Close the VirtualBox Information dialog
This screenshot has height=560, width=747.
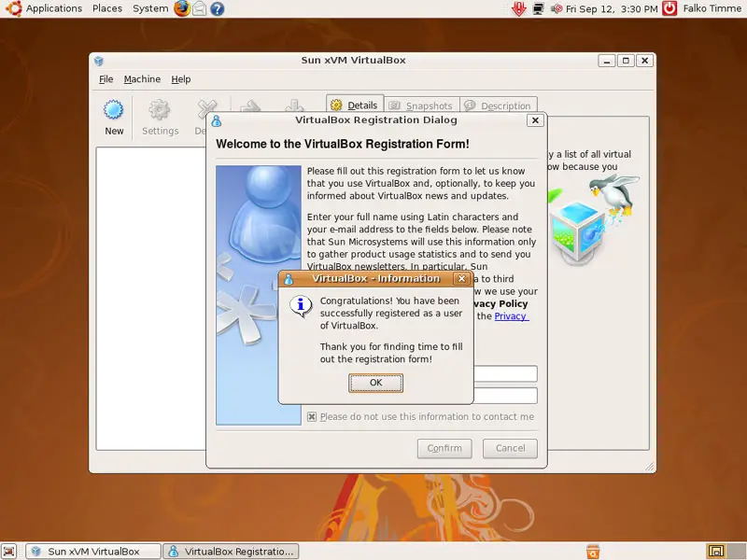pyautogui.click(x=461, y=278)
